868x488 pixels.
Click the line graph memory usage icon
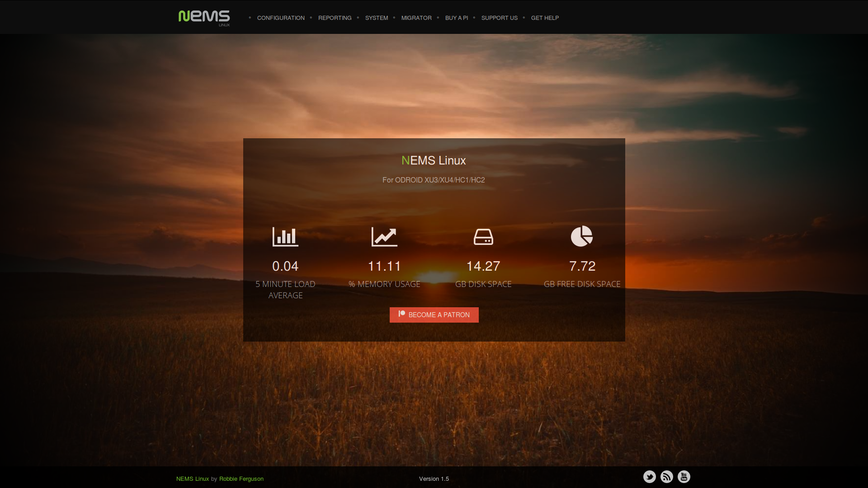click(x=384, y=236)
